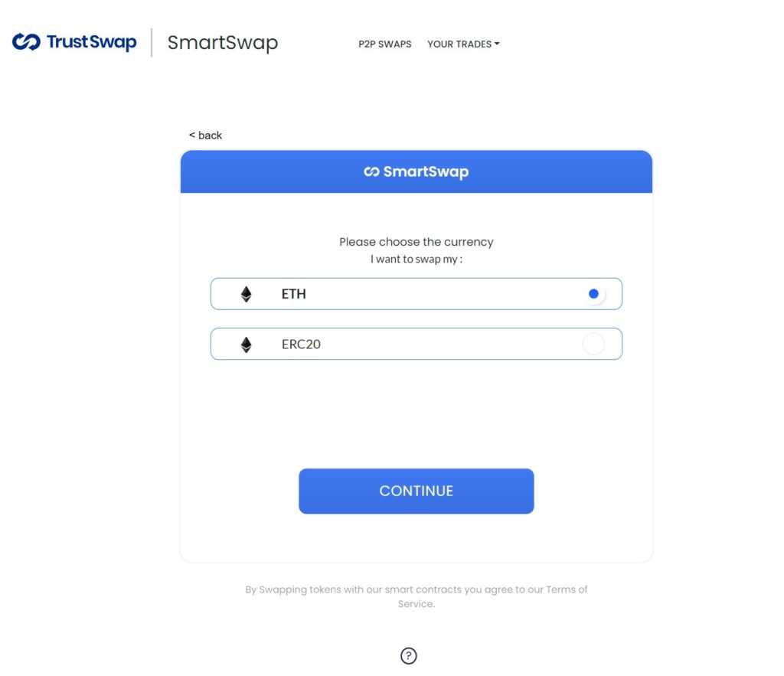This screenshot has height=676, width=784.
Task: Click the 'Please choose the currency' heading
Action: (x=416, y=242)
